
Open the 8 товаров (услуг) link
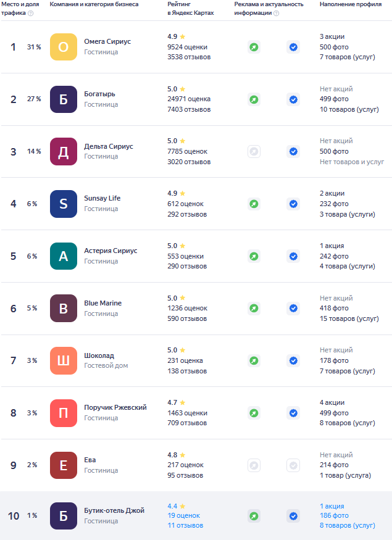pos(347,525)
